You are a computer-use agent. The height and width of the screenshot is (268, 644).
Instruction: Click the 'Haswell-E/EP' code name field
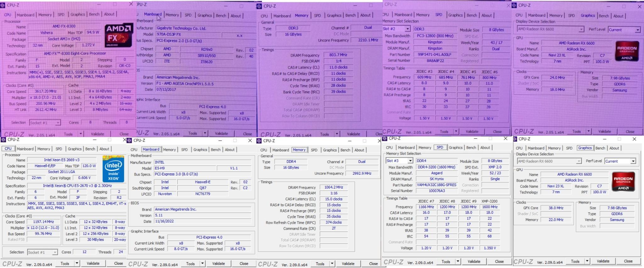(45, 166)
